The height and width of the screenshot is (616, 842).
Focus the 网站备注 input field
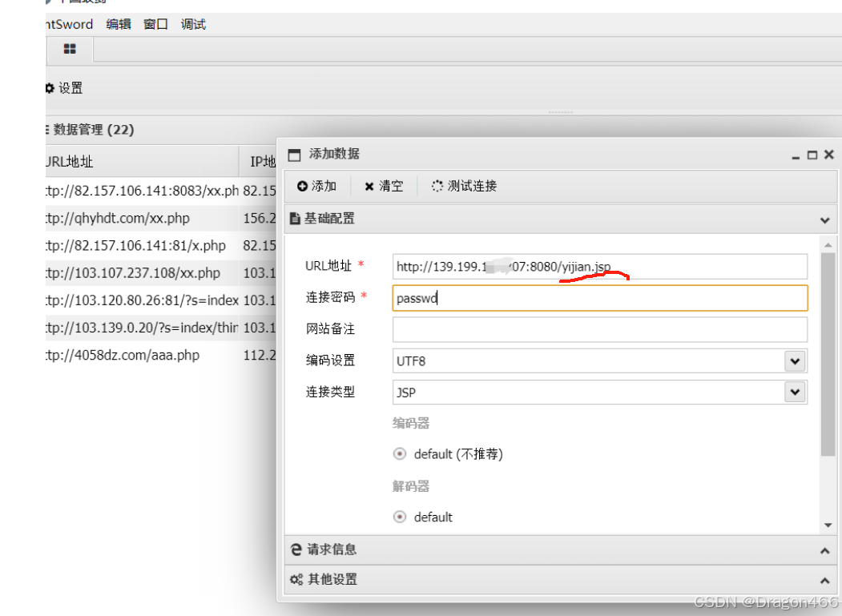click(x=600, y=329)
